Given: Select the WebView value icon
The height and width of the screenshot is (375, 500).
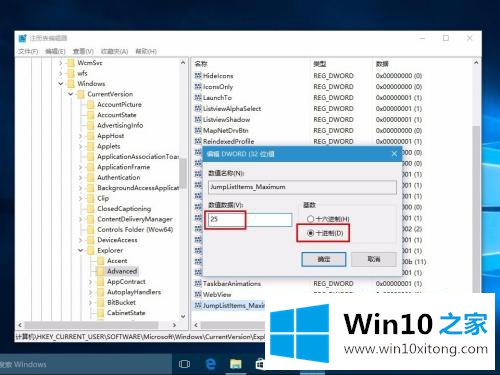Looking at the screenshot, I should [x=198, y=294].
